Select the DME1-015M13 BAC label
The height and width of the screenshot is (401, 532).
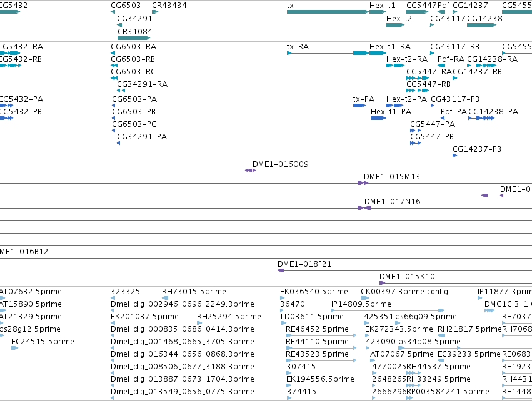tap(392, 177)
